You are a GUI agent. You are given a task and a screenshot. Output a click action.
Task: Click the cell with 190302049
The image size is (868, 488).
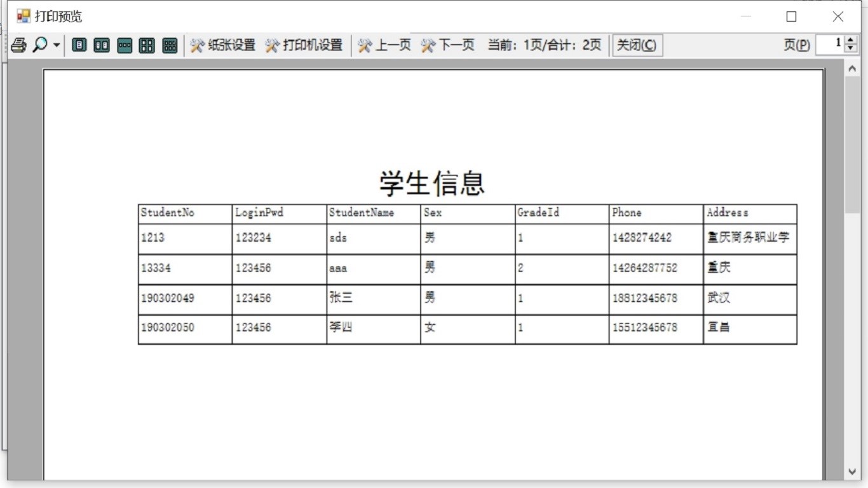(185, 299)
